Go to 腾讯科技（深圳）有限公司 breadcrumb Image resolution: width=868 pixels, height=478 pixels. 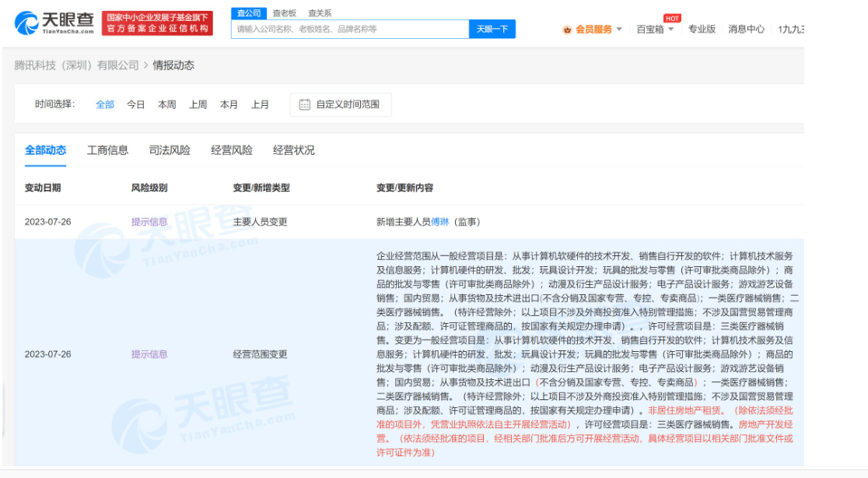76,65
